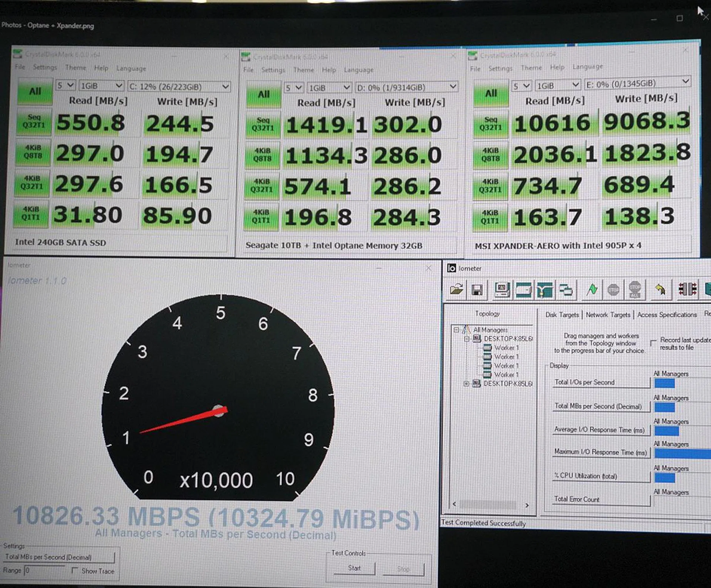This screenshot has width=711, height=588.
Task: Click the Open test configuration folder icon
Action: 456,290
